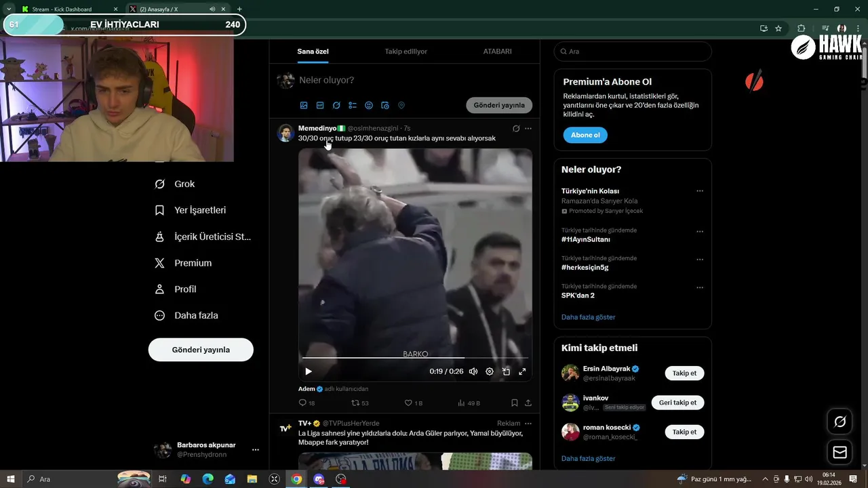Viewport: 868px width, 488px height.
Task: Like the Memedinyo post
Action: [413, 403]
